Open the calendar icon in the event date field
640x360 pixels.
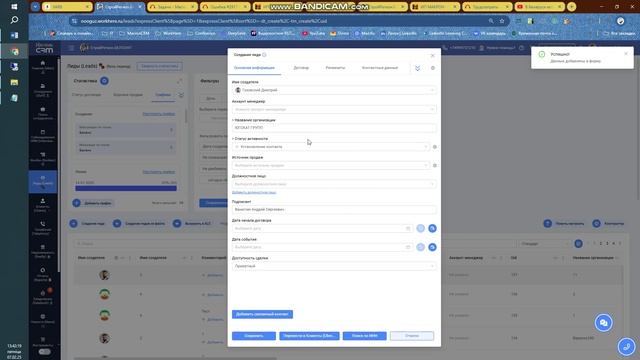(x=408, y=247)
